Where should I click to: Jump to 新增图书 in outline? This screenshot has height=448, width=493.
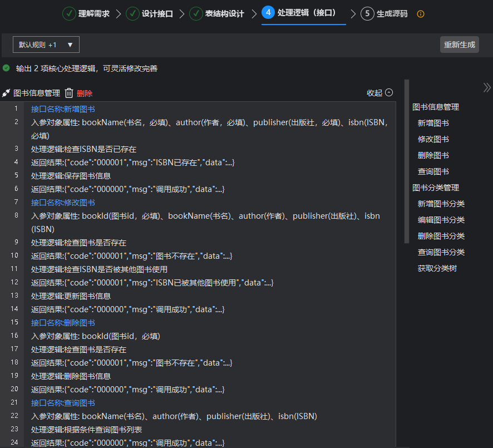433,123
